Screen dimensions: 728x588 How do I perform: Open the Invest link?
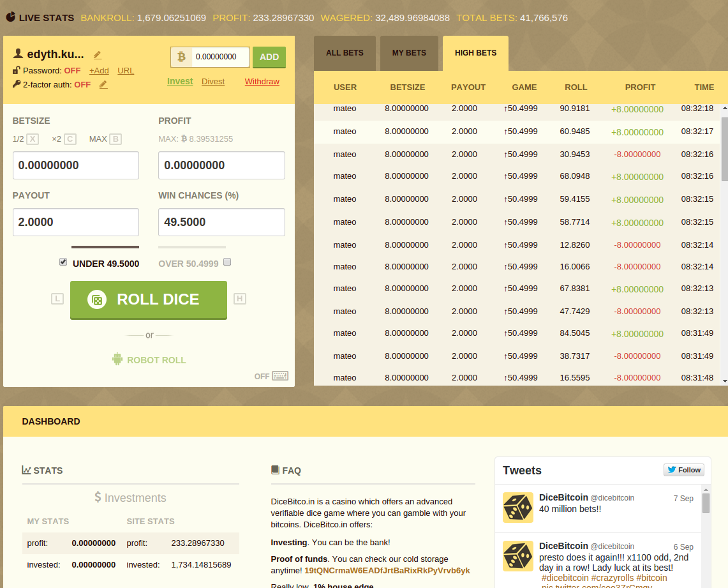[180, 81]
